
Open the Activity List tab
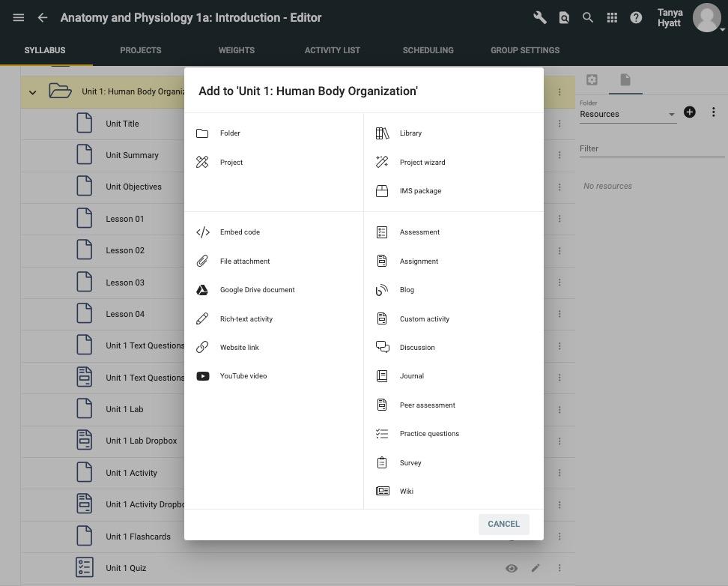[332, 50]
